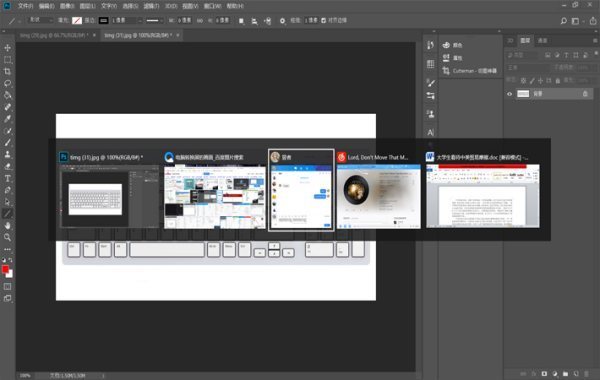This screenshot has height=380, width=600.
Task: Click the fill color swatch in options bar
Action: point(77,21)
